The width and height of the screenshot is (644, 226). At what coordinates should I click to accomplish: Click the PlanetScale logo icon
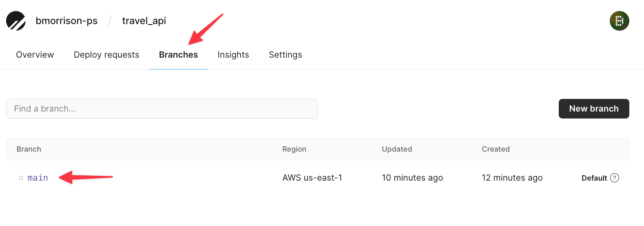(16, 21)
